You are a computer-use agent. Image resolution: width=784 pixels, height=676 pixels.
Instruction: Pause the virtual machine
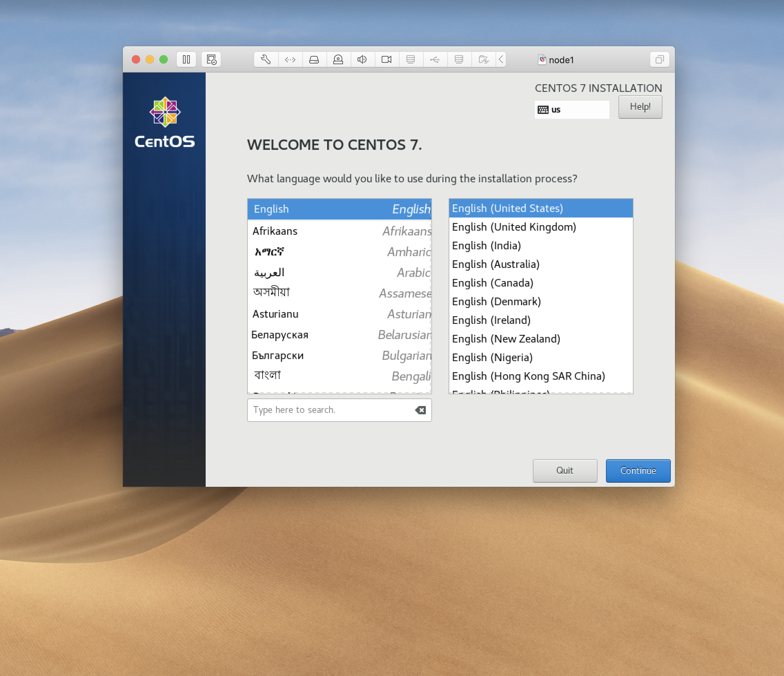(186, 59)
